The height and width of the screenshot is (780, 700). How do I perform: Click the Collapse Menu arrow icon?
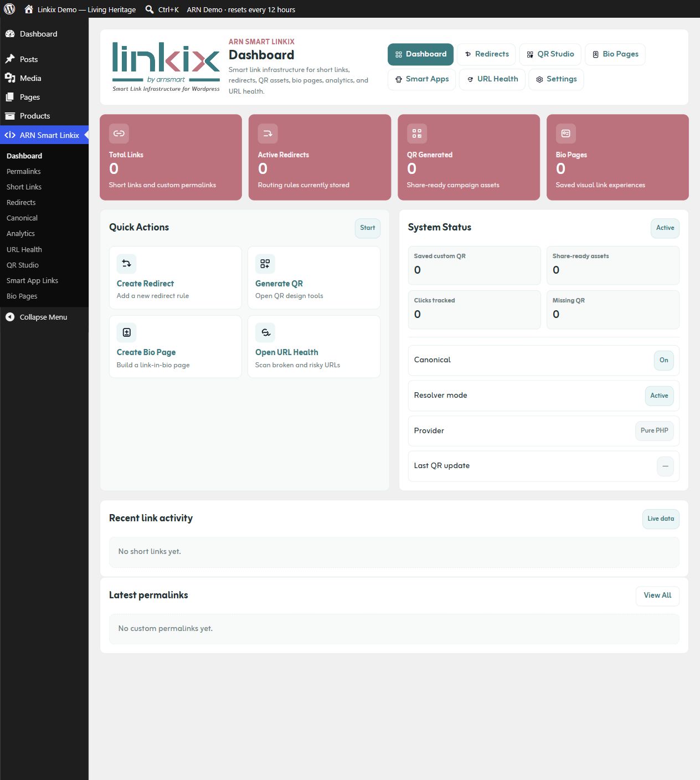pos(10,317)
